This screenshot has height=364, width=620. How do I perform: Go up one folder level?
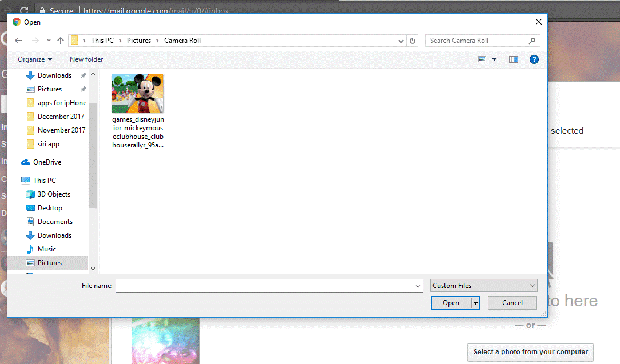[61, 41]
